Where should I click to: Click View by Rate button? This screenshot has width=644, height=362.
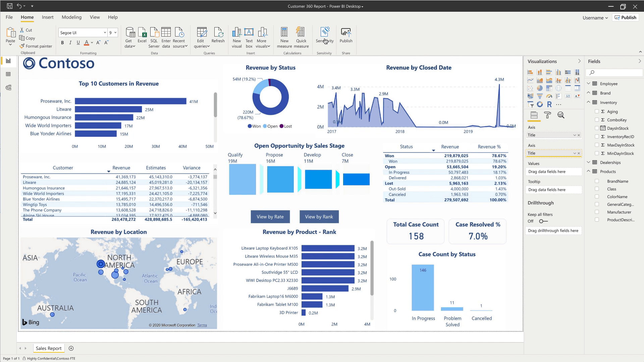pyautogui.click(x=270, y=217)
